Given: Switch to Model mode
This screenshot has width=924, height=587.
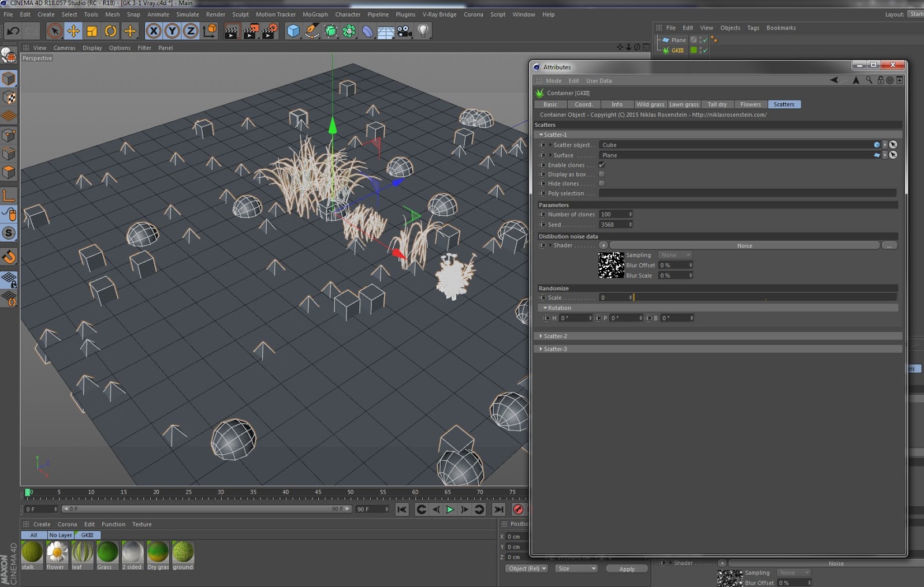Looking at the screenshot, I should coord(9,78).
